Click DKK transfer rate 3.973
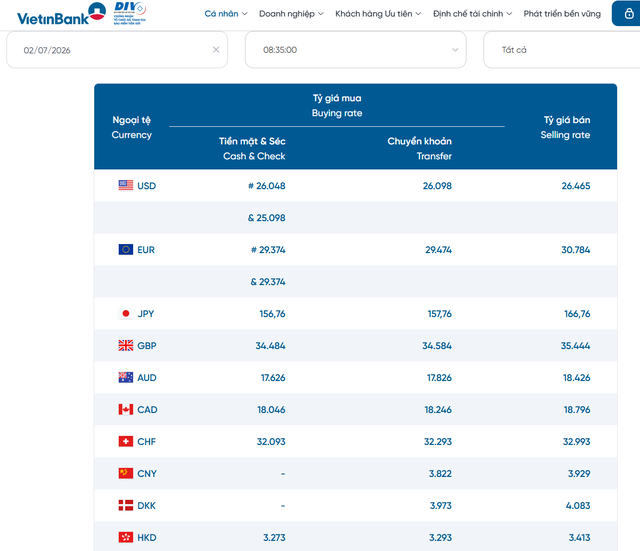This screenshot has width=640, height=551. click(441, 506)
